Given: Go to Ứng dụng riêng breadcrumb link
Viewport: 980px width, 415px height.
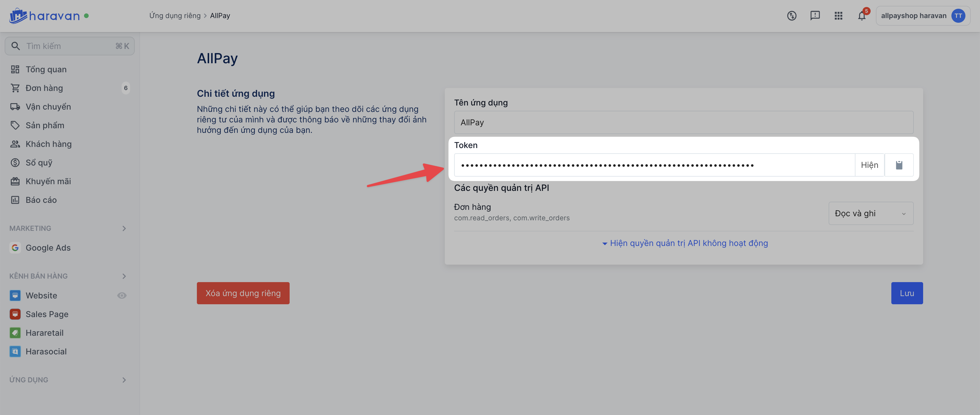Looking at the screenshot, I should tap(175, 15).
